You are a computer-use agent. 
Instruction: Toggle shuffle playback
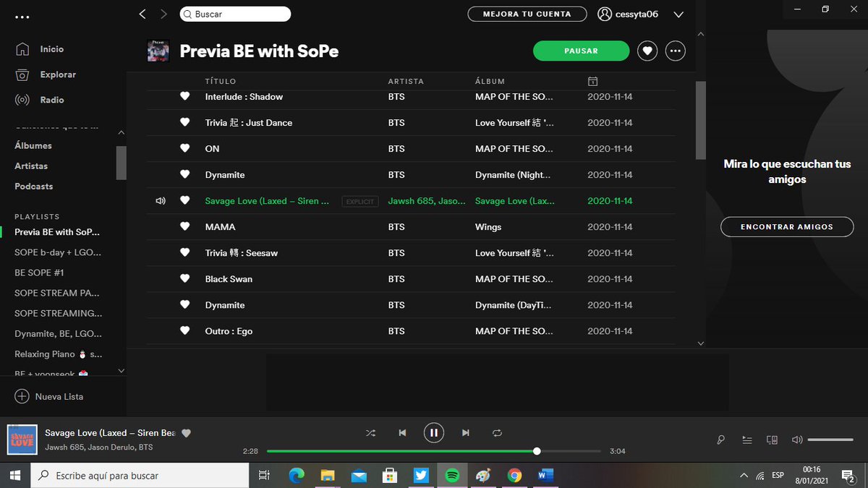coord(370,432)
